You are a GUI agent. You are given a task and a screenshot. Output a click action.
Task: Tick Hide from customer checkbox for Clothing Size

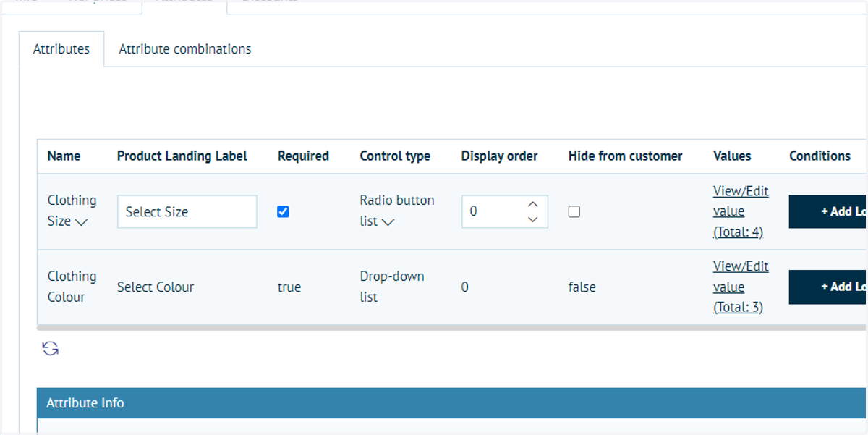[x=574, y=211]
